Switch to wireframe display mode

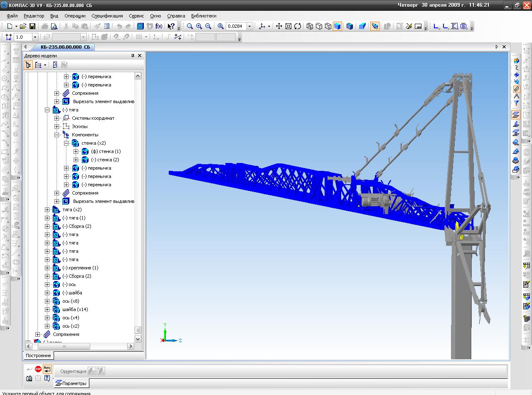(x=310, y=26)
